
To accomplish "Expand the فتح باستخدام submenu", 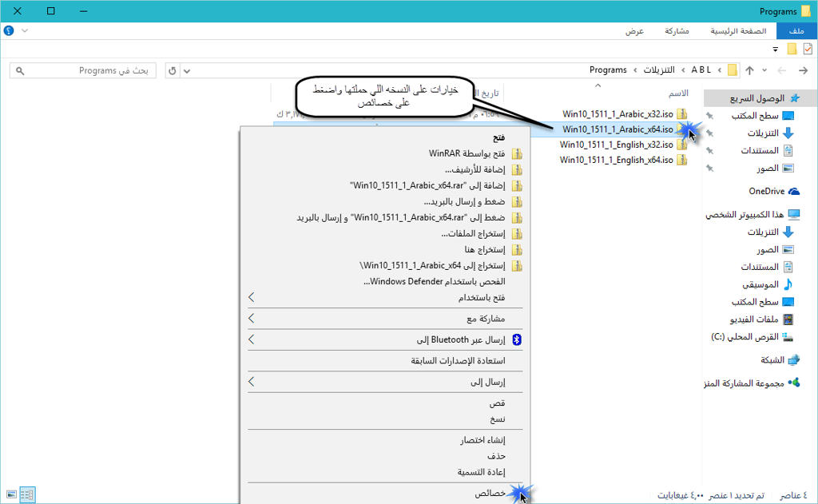I will click(252, 297).
